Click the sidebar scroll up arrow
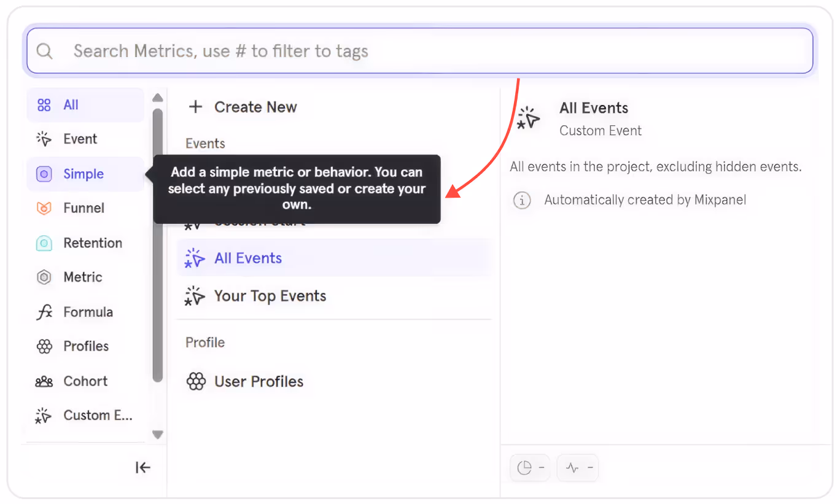Image resolution: width=840 pixels, height=504 pixels. [x=158, y=98]
